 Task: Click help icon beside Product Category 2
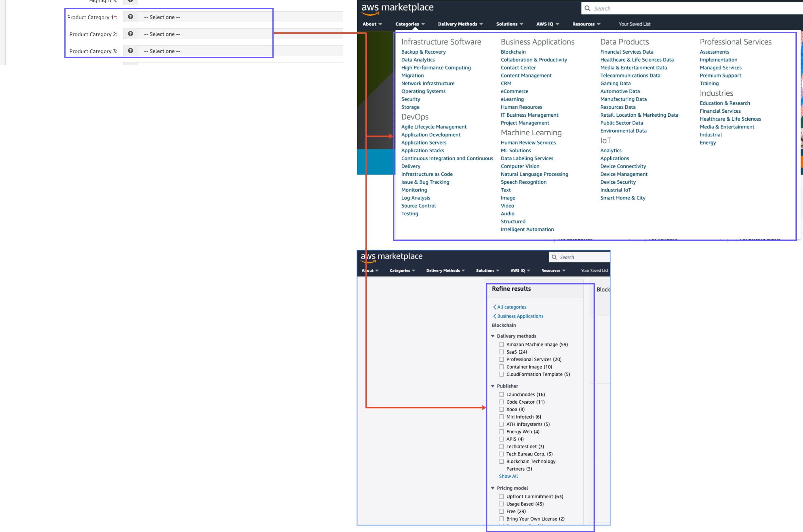(131, 34)
